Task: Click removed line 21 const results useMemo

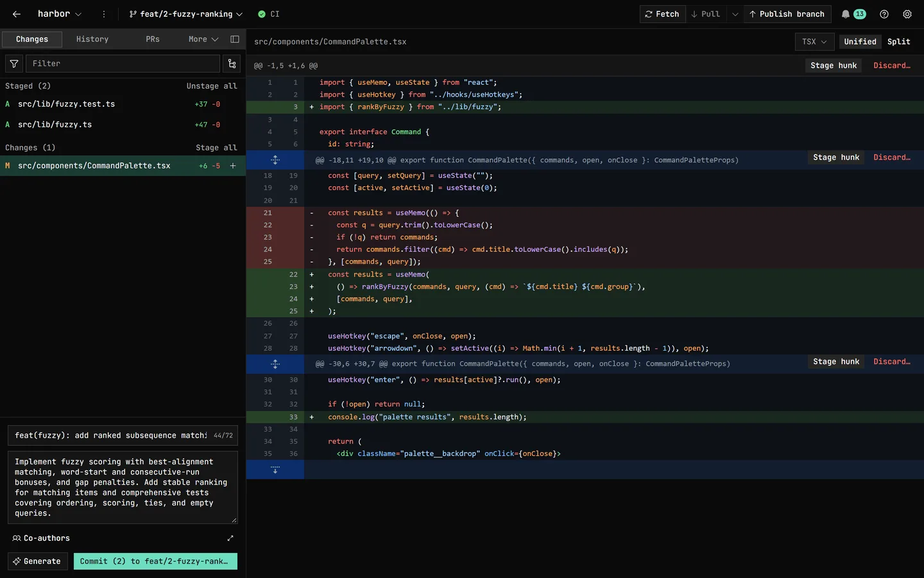Action: click(585, 213)
